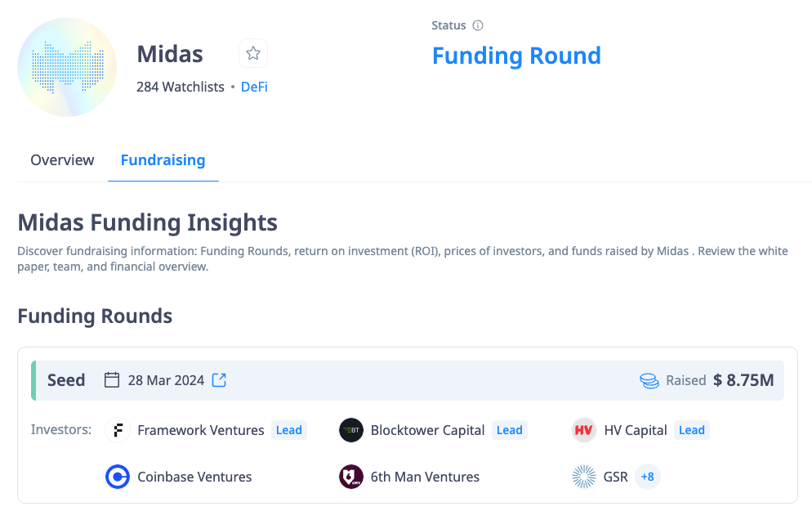Click the Midas project logo
This screenshot has height=520, width=812.
tap(67, 67)
